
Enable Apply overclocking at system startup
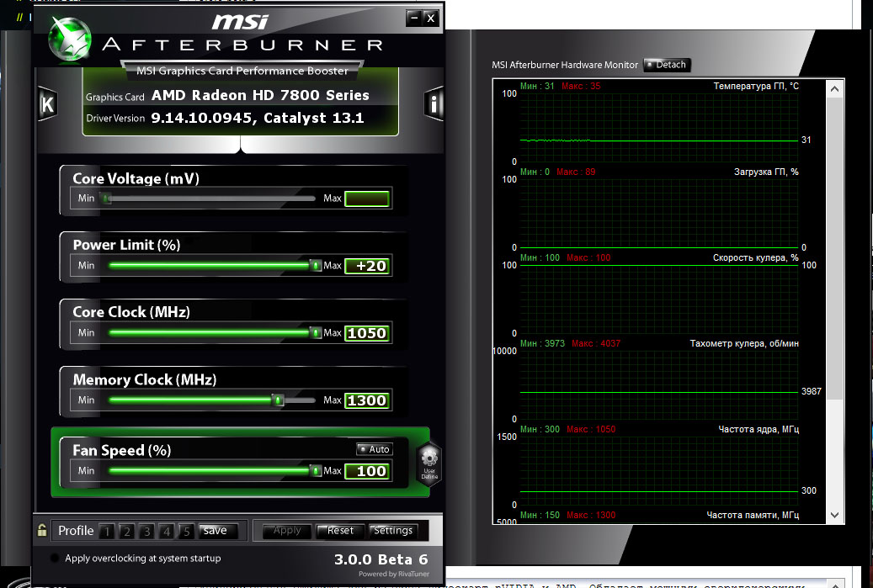point(55,558)
